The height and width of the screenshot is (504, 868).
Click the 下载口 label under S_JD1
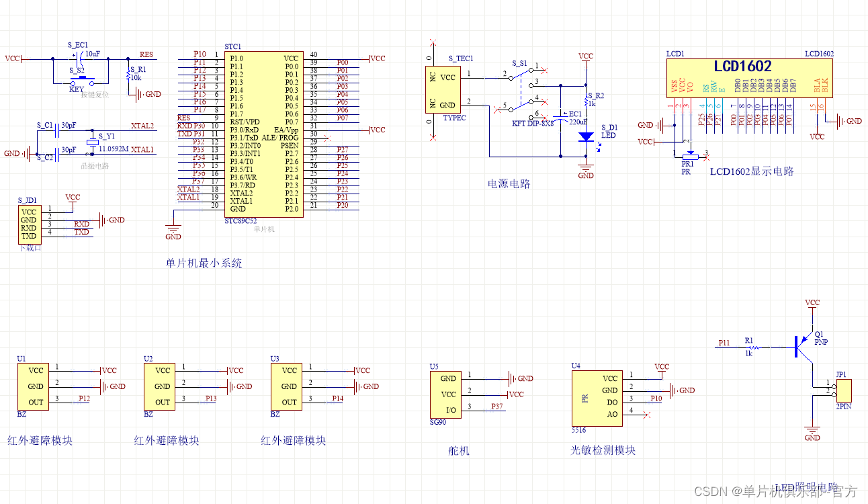click(30, 247)
